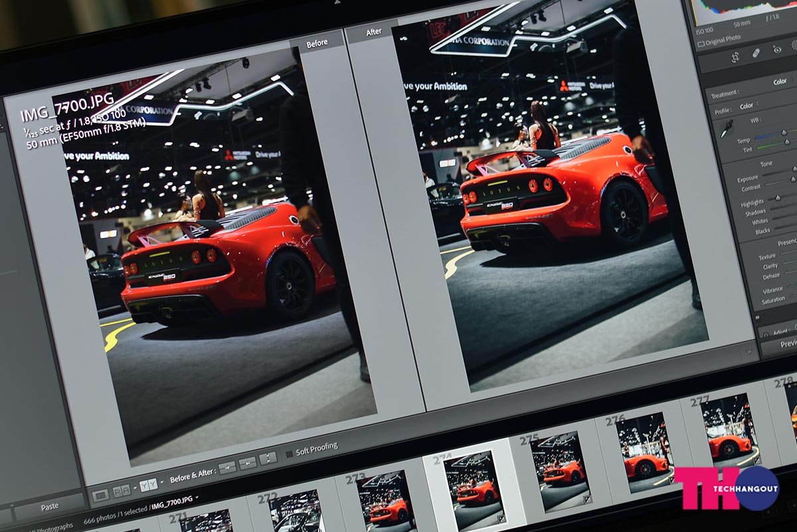The image size is (797, 532).
Task: Open Before/After layout dropdown arrow
Action: tap(161, 483)
